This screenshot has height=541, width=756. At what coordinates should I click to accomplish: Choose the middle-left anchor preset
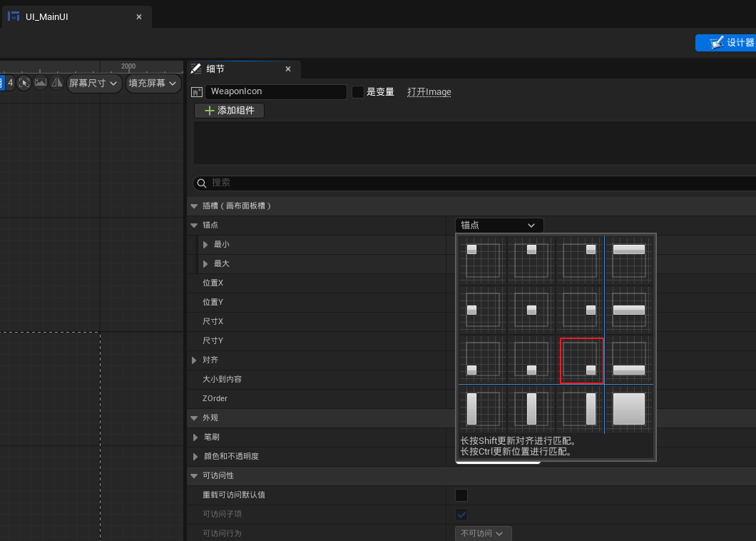click(483, 310)
